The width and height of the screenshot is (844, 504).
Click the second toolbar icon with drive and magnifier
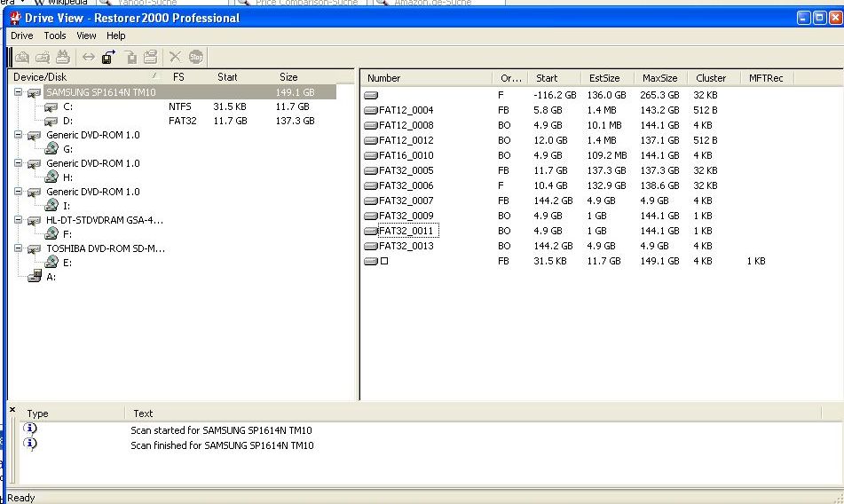(43, 57)
